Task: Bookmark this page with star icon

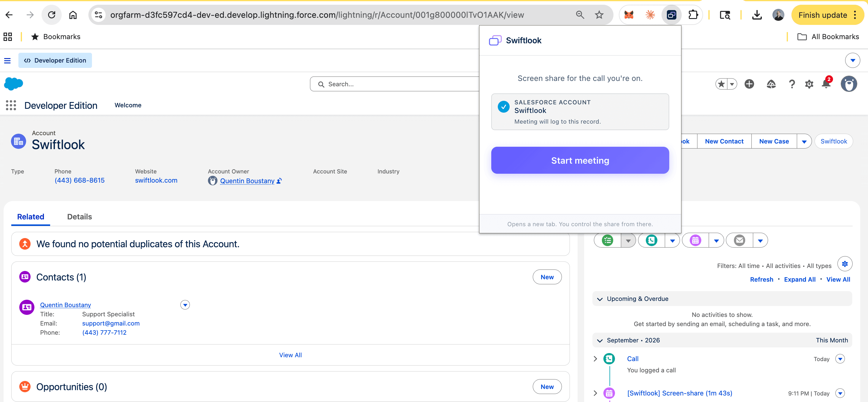Action: (x=599, y=15)
